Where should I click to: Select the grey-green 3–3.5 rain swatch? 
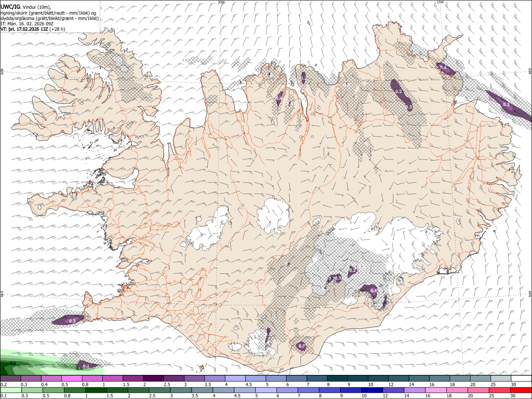181,390
